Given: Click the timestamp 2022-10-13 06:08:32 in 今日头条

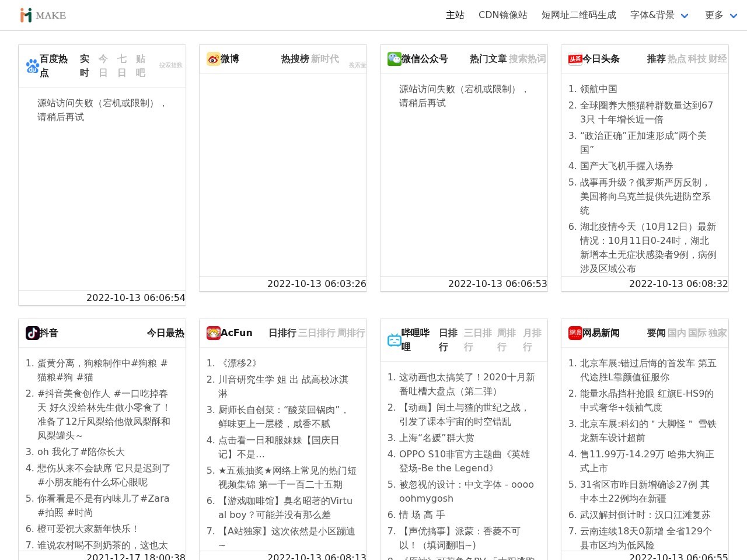Looking at the screenshot, I should [x=679, y=284].
